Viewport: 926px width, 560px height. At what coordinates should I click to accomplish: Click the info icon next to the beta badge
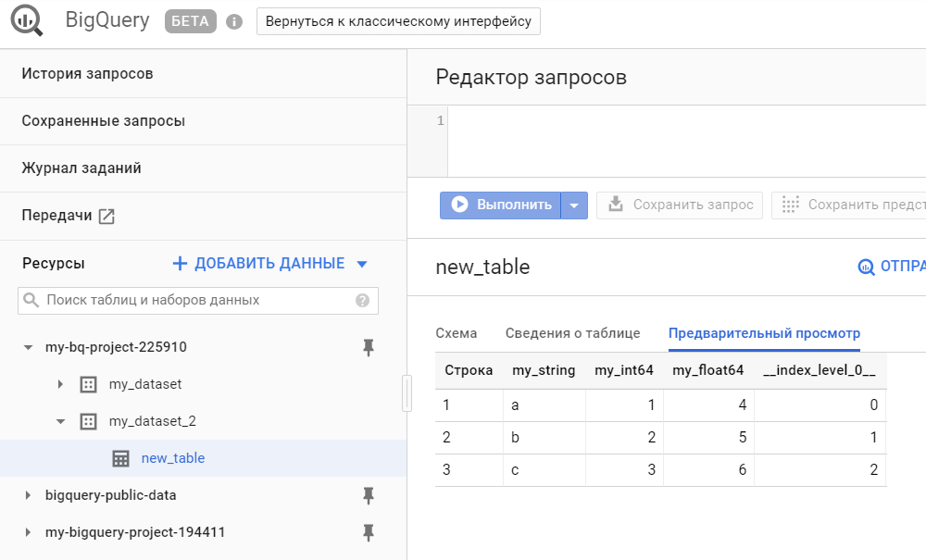(234, 21)
